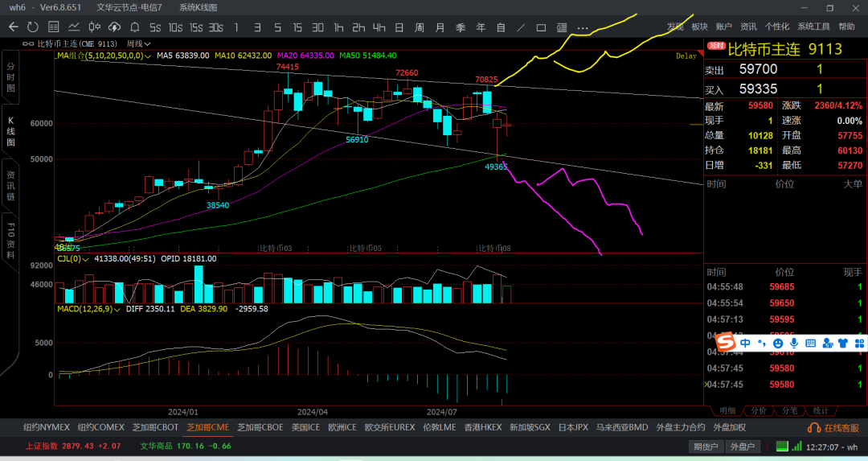Click the cloud sync icon
The width and height of the screenshot is (868, 461).
click(115, 27)
